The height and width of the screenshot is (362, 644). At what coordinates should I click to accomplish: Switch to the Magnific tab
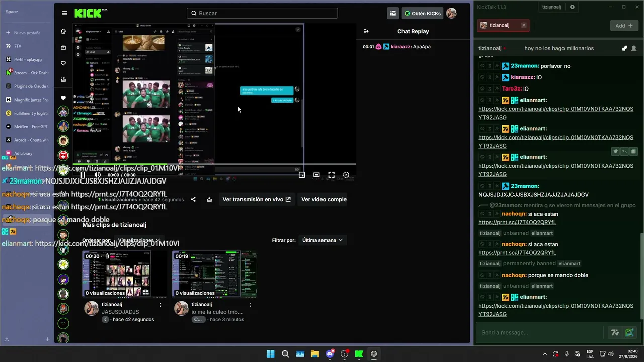(27, 100)
